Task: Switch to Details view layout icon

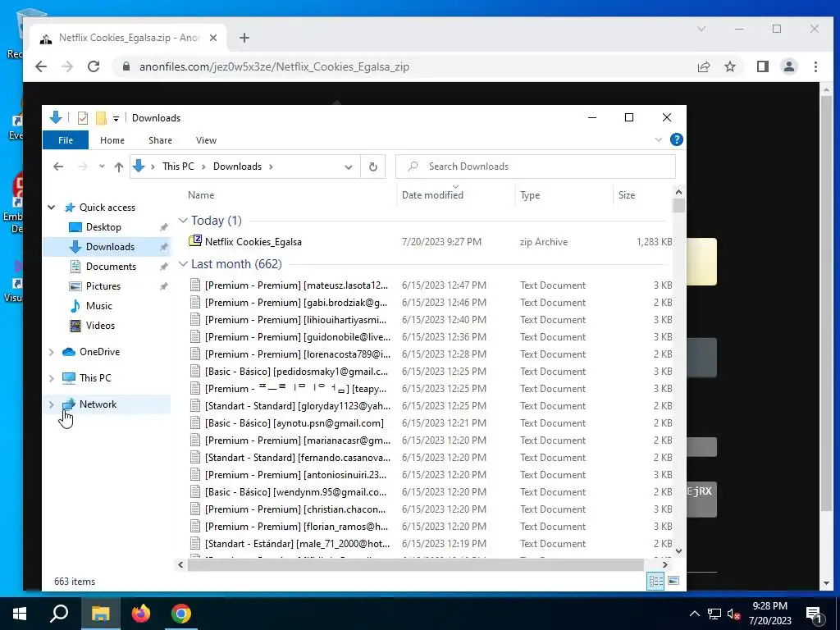Action: tap(655, 582)
